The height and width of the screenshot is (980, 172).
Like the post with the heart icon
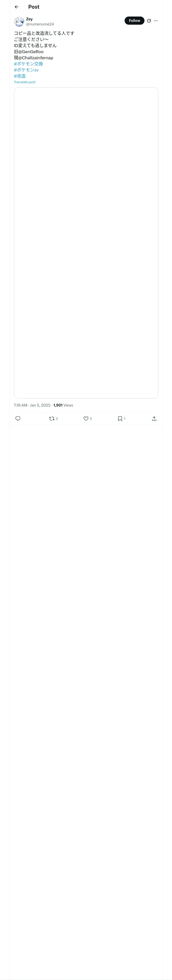pos(86,419)
